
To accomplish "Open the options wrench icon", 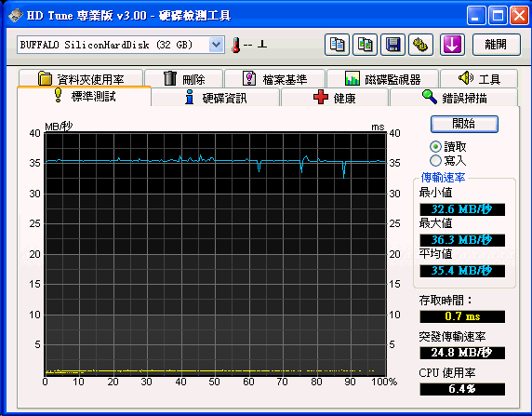I will point(420,45).
